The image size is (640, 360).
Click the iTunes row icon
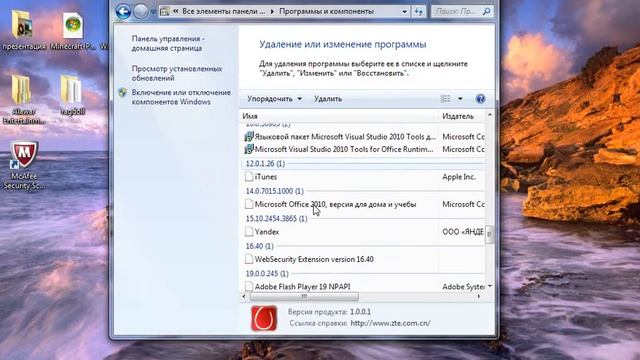tap(249, 177)
